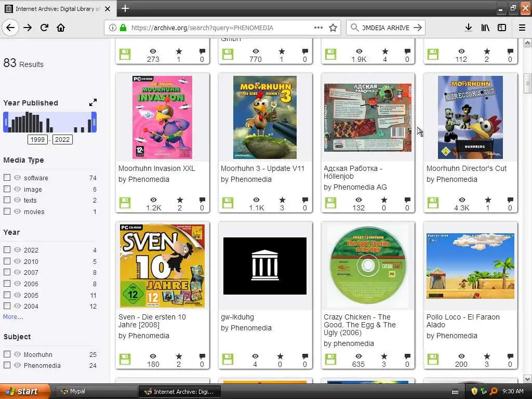
Task: Click the left handle of year range slider
Action: point(5,122)
